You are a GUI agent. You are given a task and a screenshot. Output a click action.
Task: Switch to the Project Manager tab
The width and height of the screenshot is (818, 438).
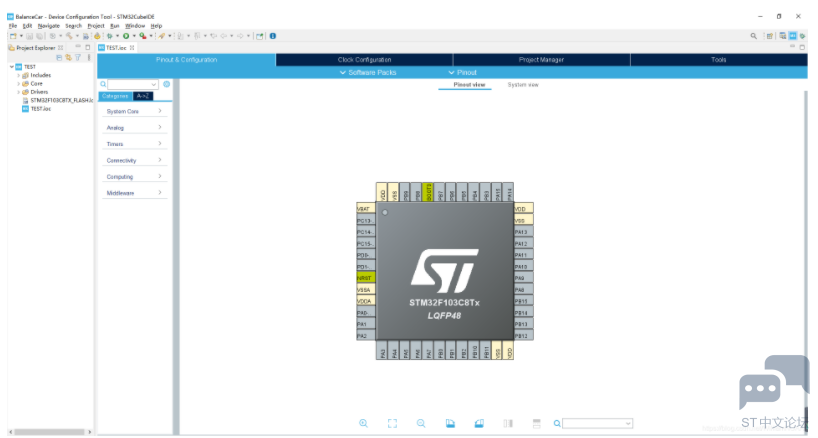542,59
